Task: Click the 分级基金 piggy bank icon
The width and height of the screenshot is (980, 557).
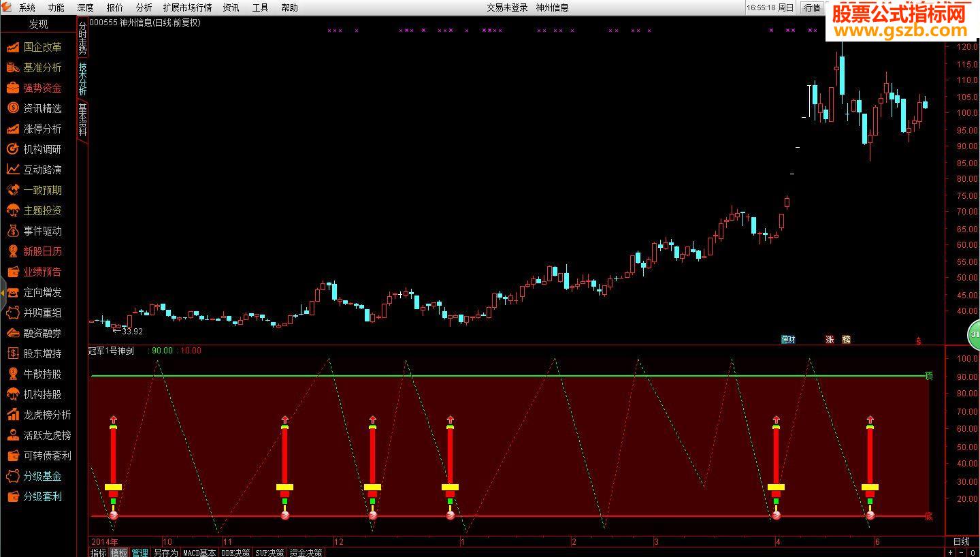Action: [x=13, y=476]
